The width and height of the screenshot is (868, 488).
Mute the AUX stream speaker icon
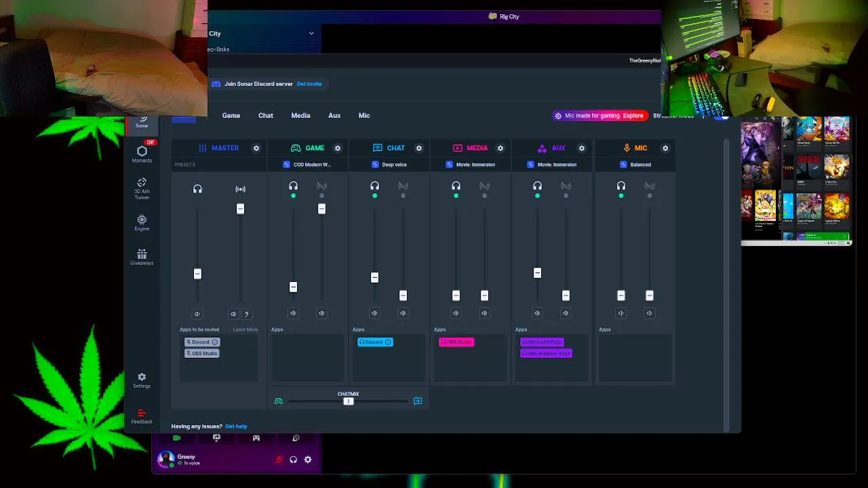(x=566, y=313)
